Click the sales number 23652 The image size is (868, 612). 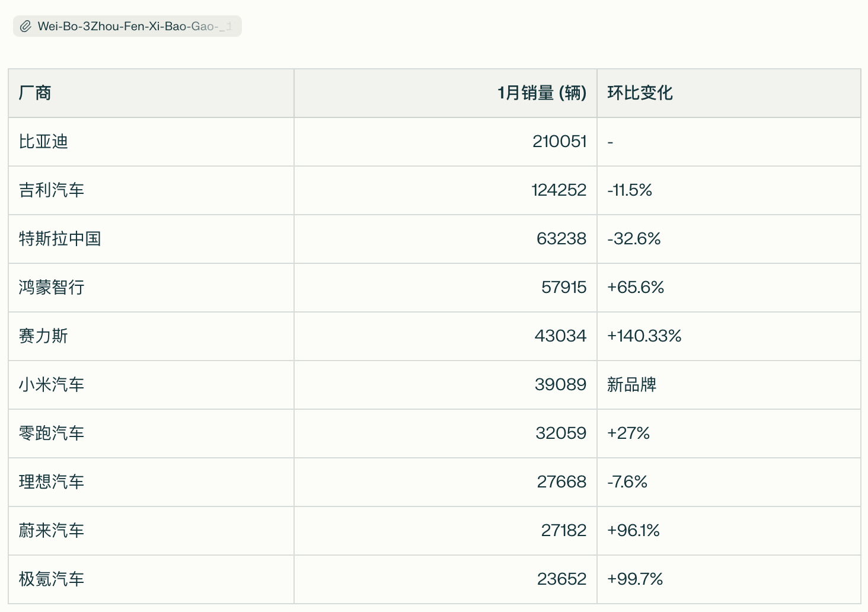[x=561, y=579]
